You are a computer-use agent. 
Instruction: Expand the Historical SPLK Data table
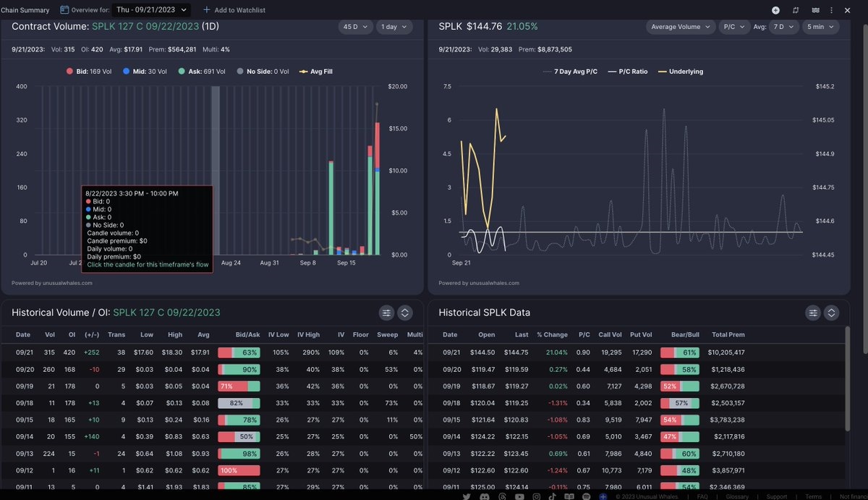click(x=832, y=313)
